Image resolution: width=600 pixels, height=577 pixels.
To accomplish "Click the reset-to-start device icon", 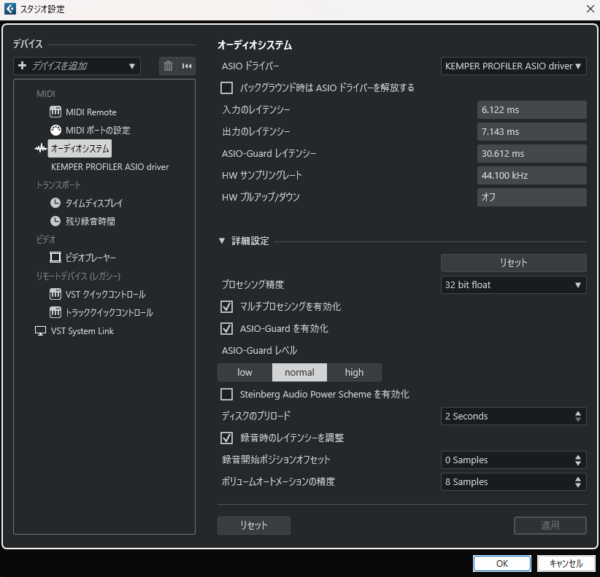I will 187,66.
